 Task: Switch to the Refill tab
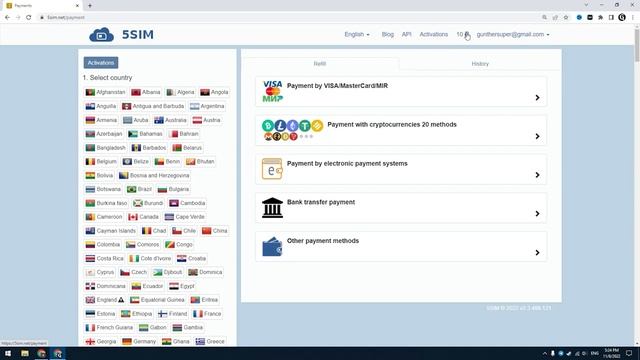coord(320,64)
